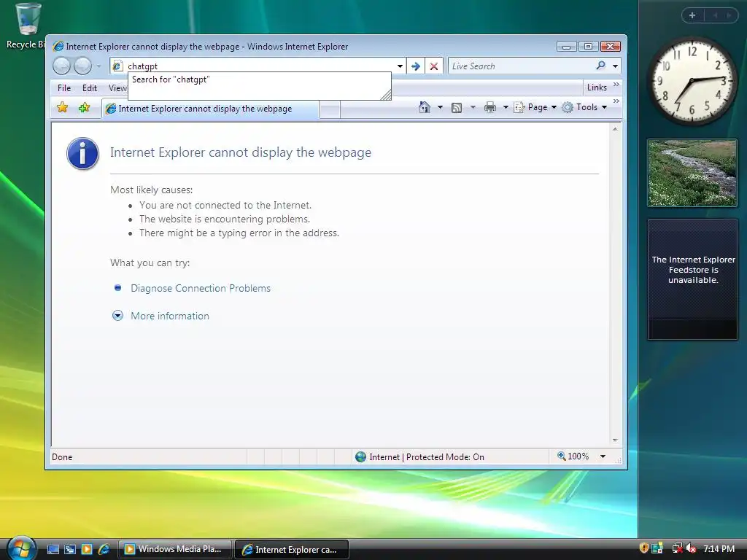Click the Add to Favorites icon
Viewport: 747px width, 560px height.
point(85,108)
